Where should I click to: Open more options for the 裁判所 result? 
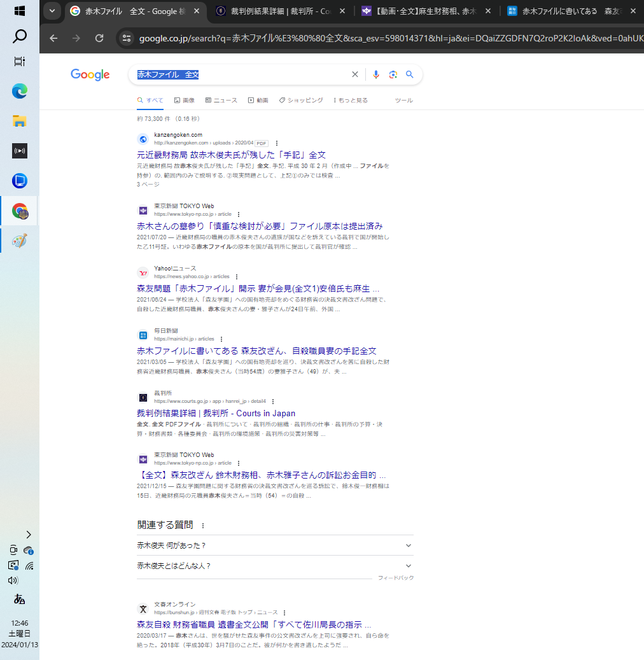[x=273, y=401]
